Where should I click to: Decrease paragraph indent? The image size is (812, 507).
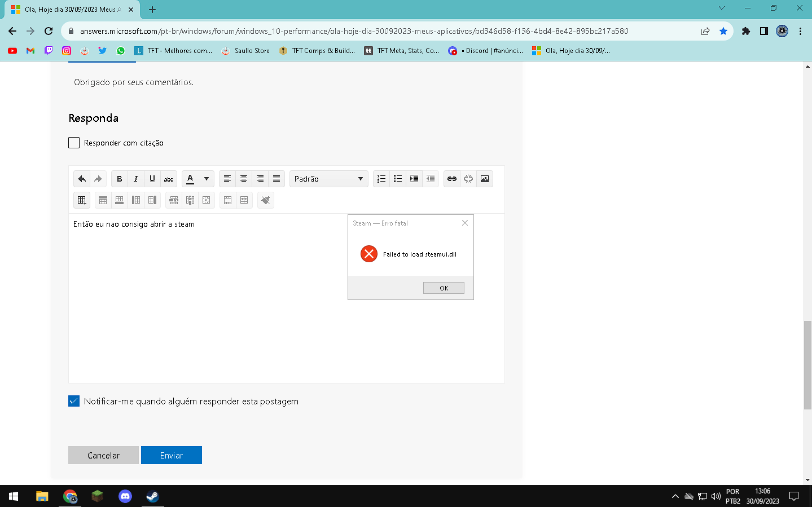pos(431,179)
